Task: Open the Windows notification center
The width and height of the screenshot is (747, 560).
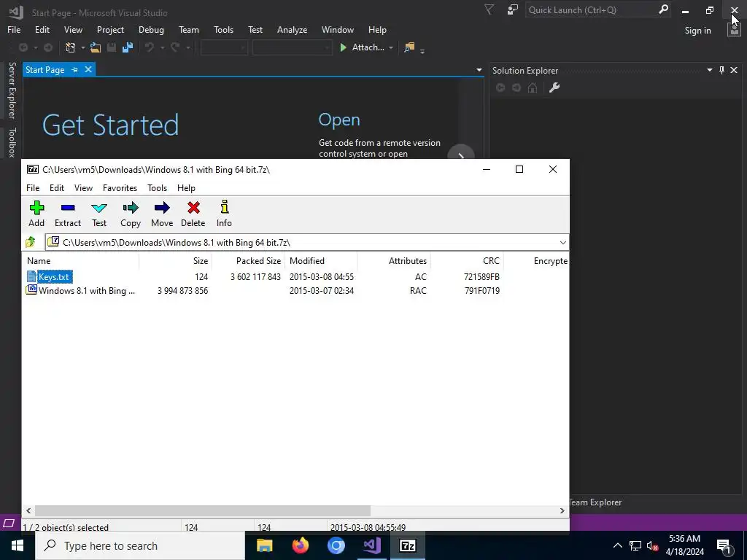Action: tap(724, 545)
